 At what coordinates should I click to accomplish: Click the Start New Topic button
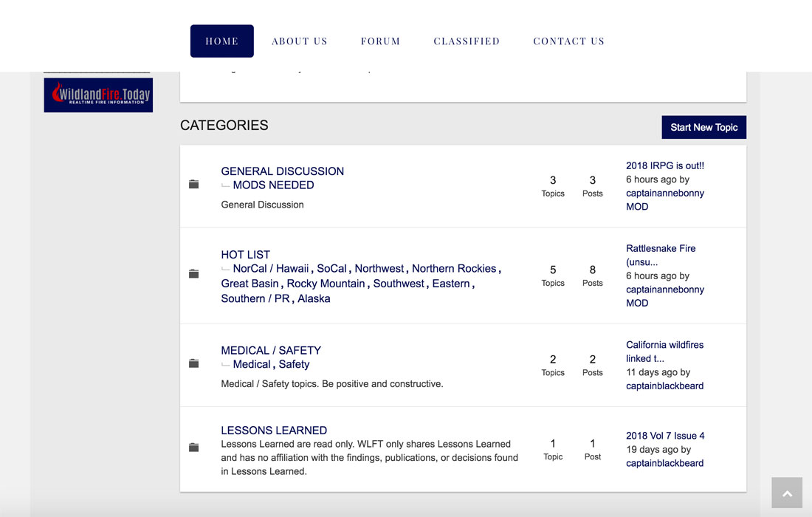pos(703,127)
